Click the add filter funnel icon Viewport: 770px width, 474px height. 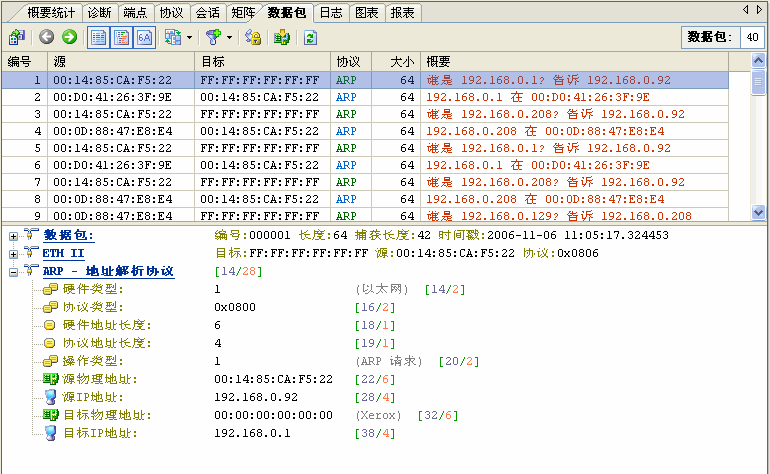(214, 37)
